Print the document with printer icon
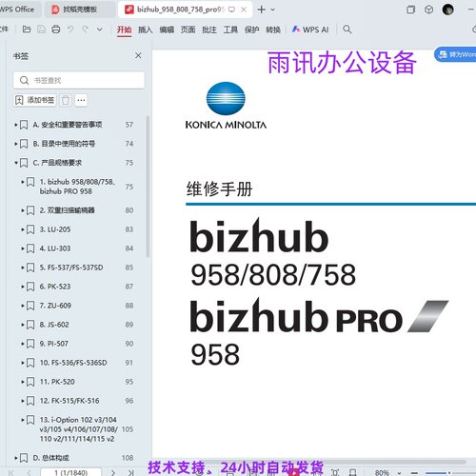 [x=56, y=30]
